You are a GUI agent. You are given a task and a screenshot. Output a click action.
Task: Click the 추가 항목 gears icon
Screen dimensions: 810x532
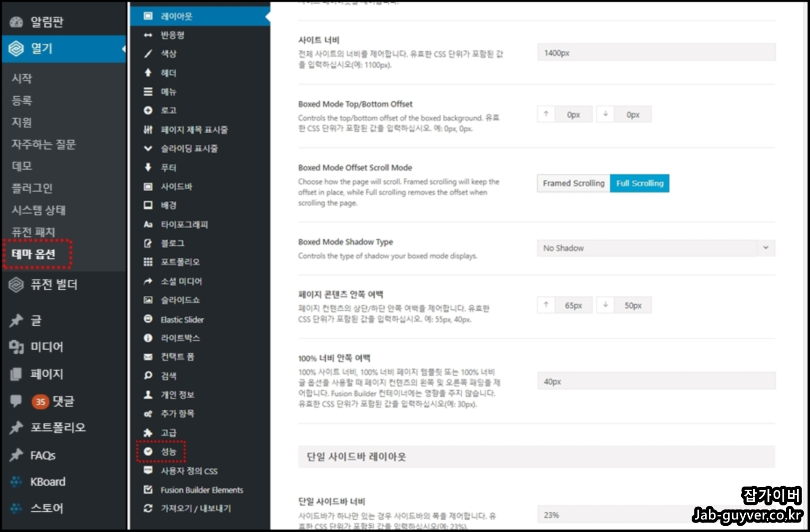click(x=148, y=414)
